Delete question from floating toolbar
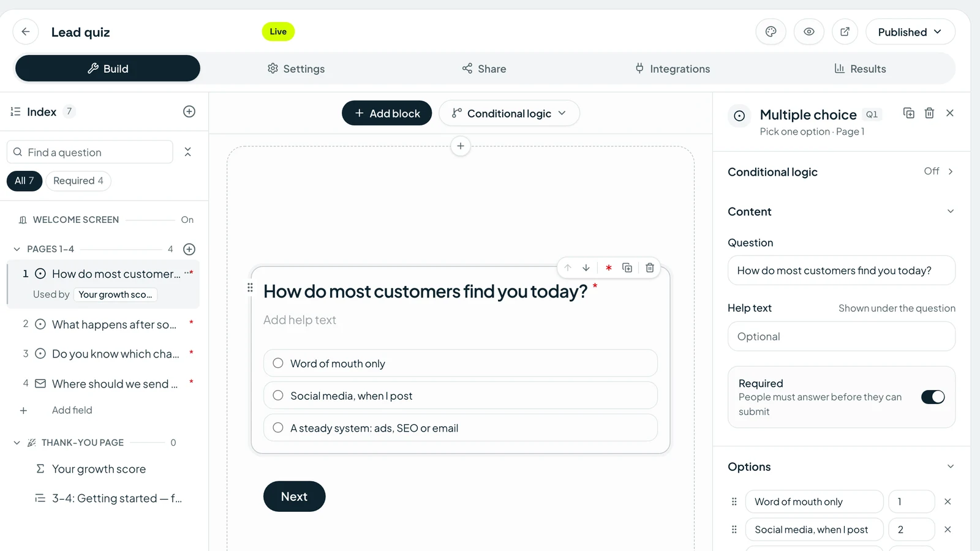The image size is (980, 551). click(x=650, y=268)
